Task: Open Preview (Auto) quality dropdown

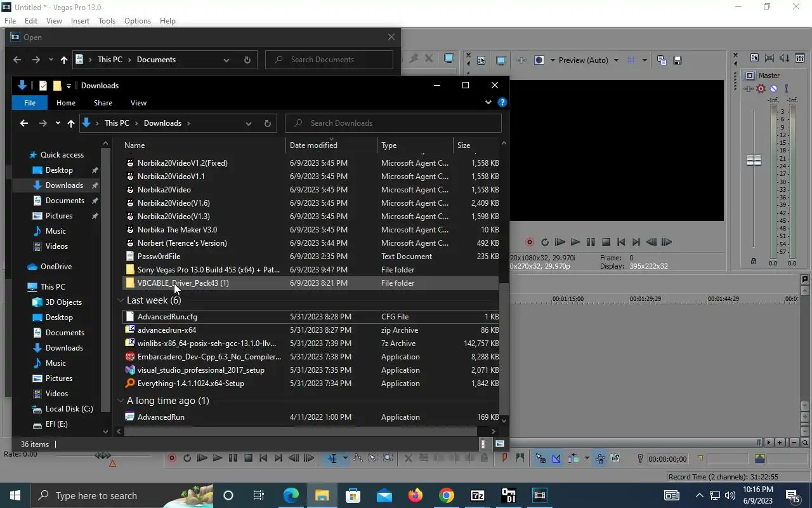Action: click(x=615, y=60)
